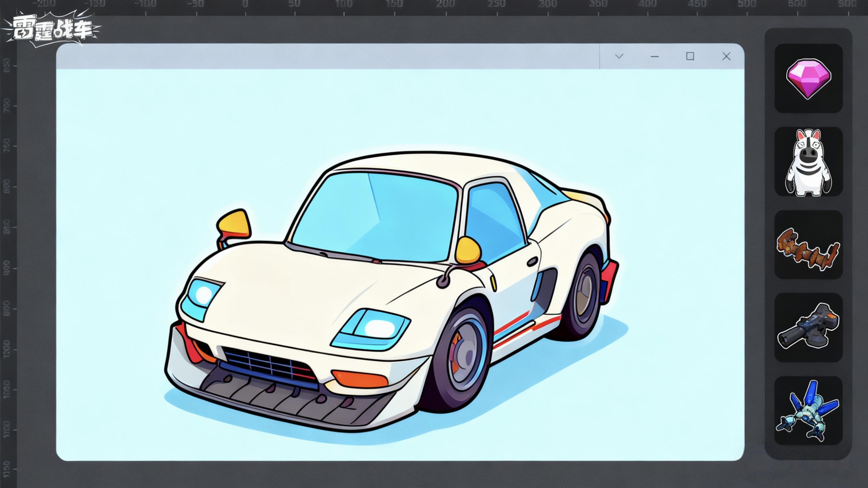Image resolution: width=868 pixels, height=488 pixels.
Task: Expand the chevron dropdown in window title bar
Action: (619, 56)
